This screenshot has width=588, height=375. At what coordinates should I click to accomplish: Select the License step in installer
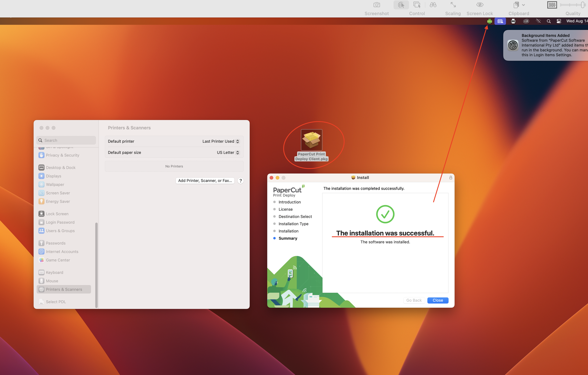coord(285,209)
